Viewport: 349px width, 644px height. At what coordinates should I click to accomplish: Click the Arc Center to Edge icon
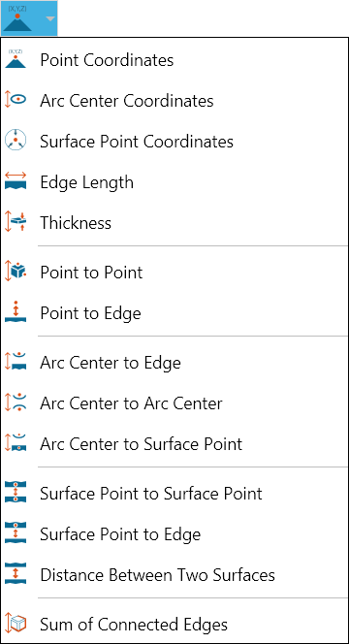tap(16, 362)
